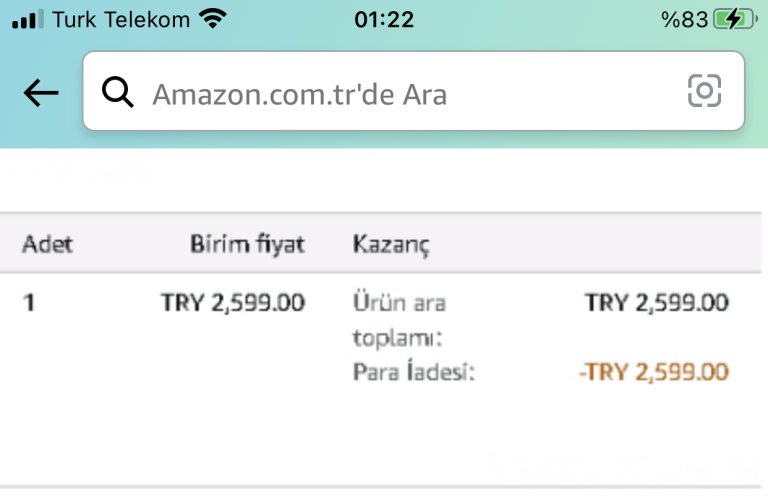Tap the back arrow icon
The height and width of the screenshot is (496, 768).
click(41, 93)
